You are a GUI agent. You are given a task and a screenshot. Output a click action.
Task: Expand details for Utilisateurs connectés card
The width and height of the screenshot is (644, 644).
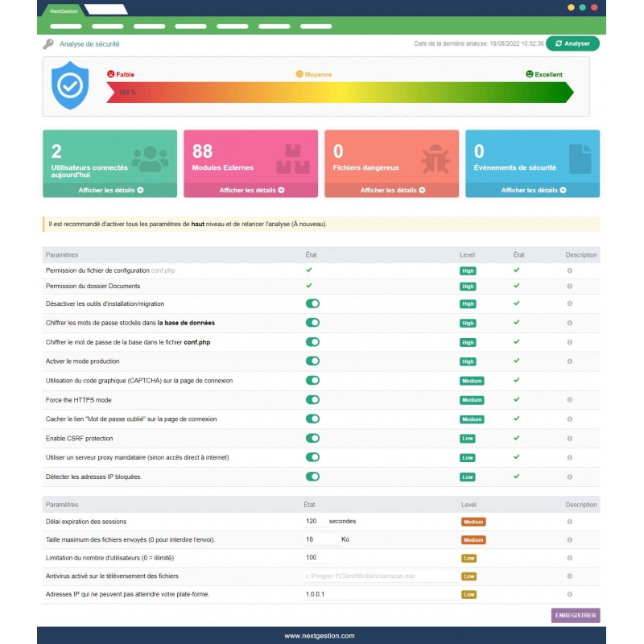point(110,191)
